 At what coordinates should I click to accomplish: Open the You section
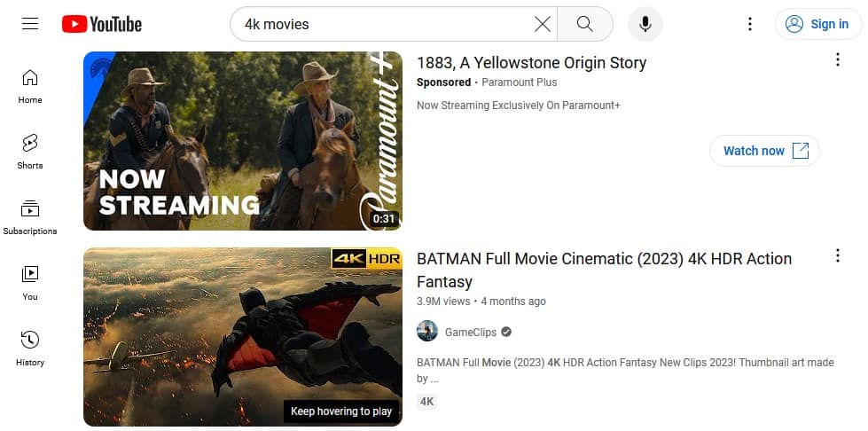(x=30, y=283)
